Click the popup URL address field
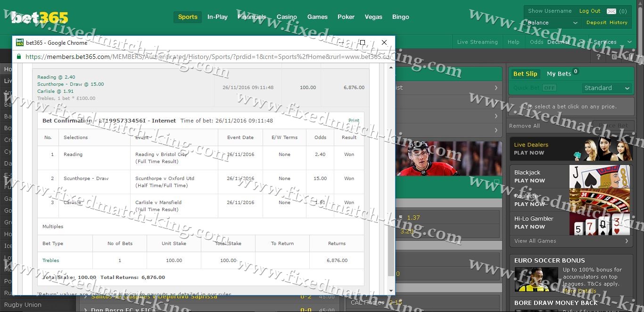Image resolution: width=644 pixels, height=312 pixels. click(208, 57)
